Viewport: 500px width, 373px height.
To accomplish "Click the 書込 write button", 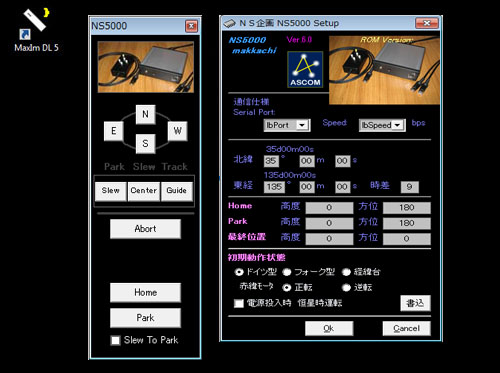I will click(x=415, y=303).
